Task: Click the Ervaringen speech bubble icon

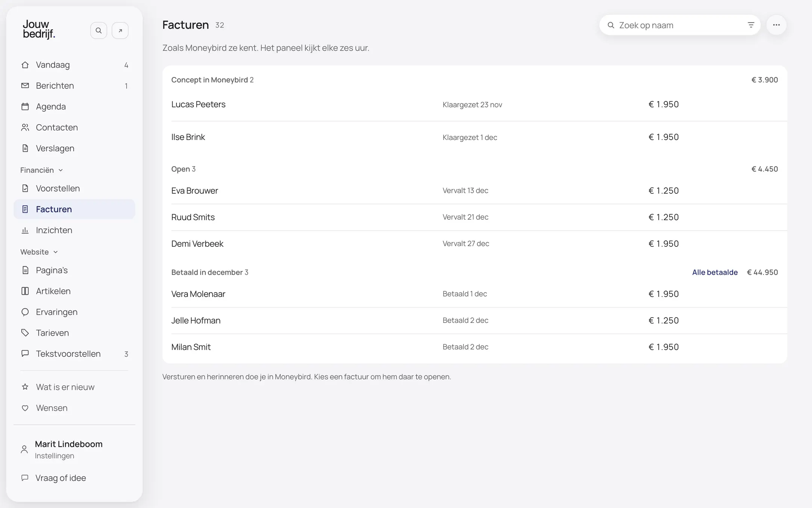Action: 25,312
